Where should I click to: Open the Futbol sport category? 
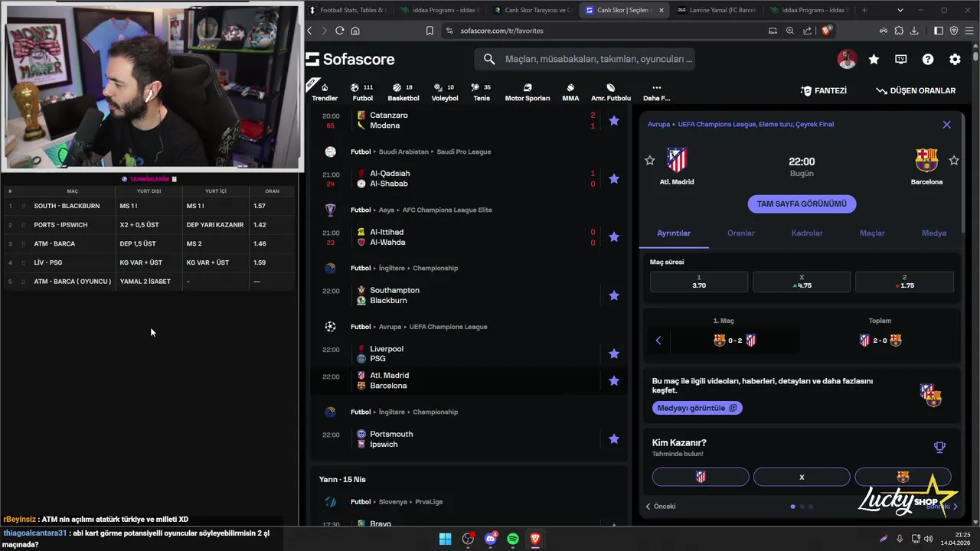point(362,92)
